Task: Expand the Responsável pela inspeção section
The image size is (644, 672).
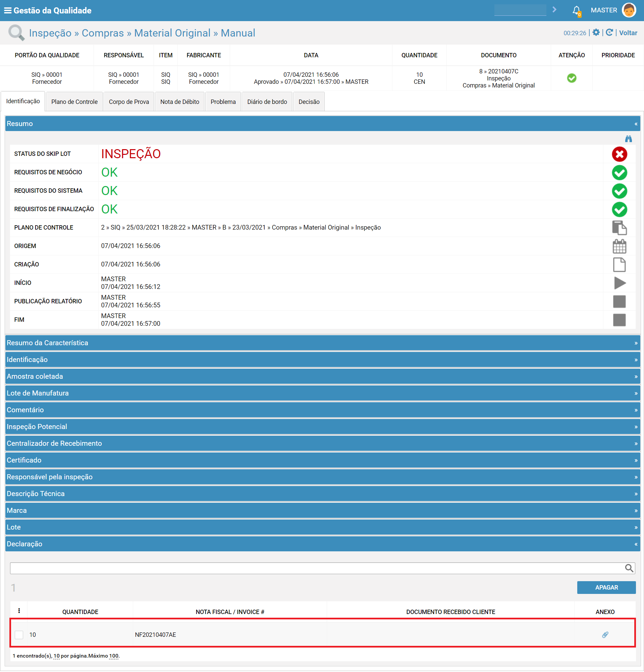Action: 323,477
